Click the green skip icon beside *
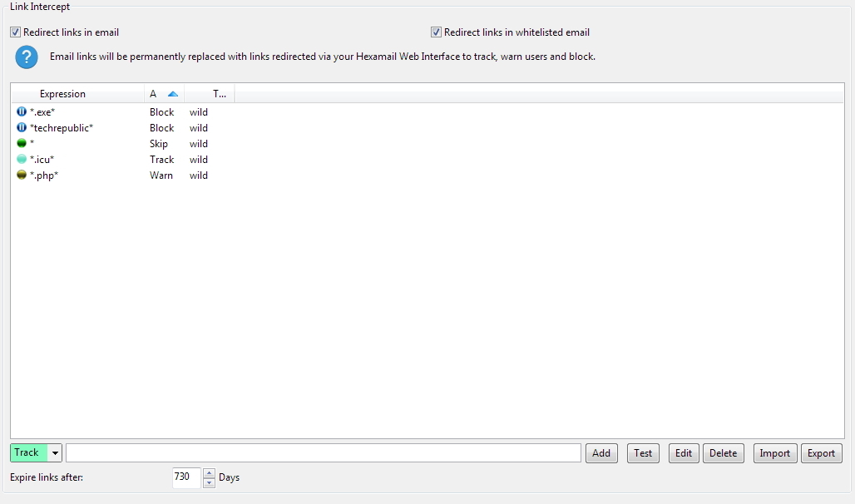This screenshot has height=504, width=855. pyautogui.click(x=22, y=143)
